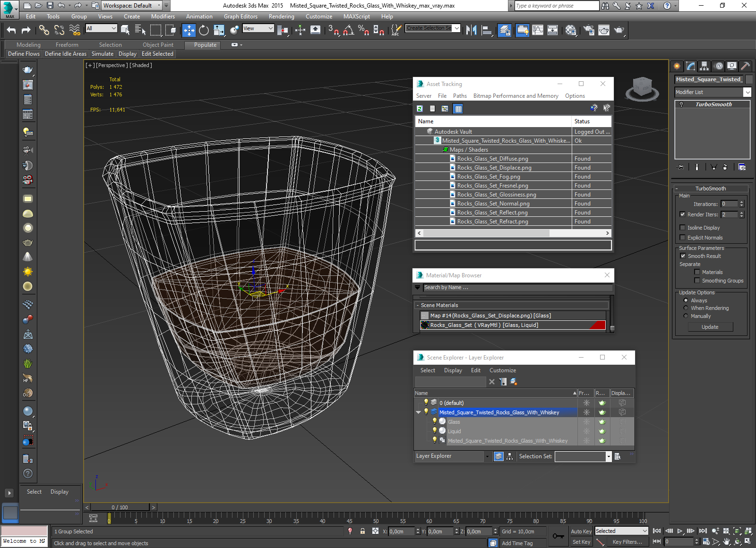
Task: Select the Move transform tool
Action: (x=189, y=30)
